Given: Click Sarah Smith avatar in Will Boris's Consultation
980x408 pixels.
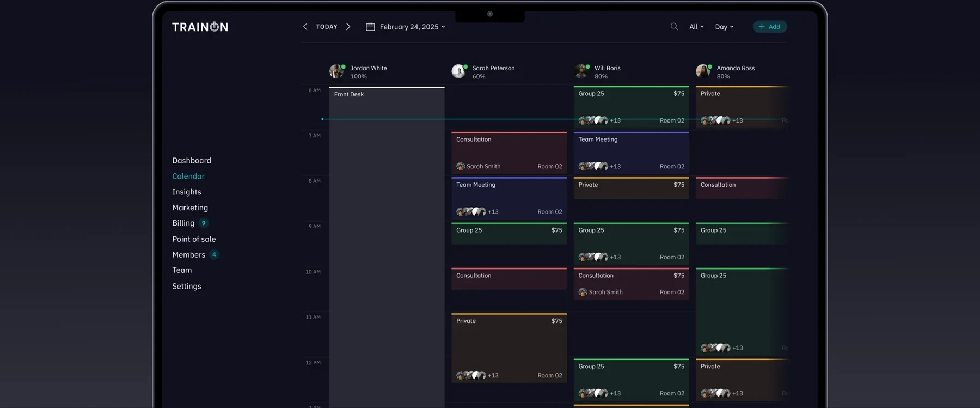Looking at the screenshot, I should click(x=583, y=292).
